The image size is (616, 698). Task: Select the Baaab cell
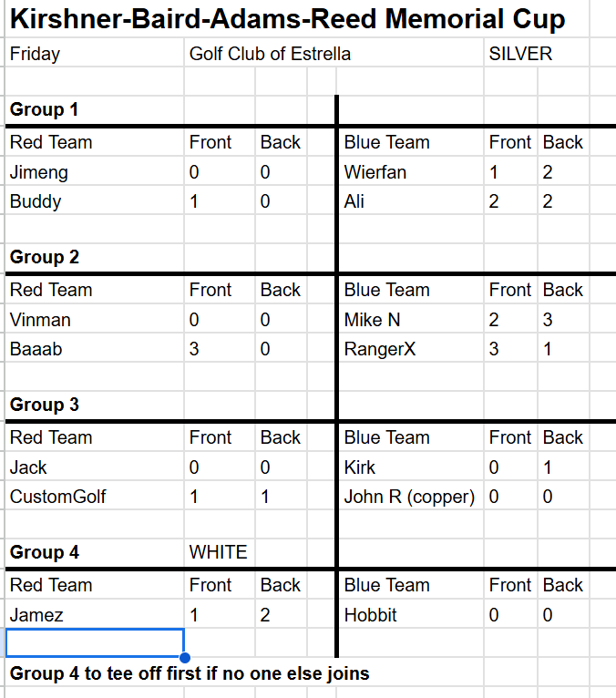click(36, 349)
